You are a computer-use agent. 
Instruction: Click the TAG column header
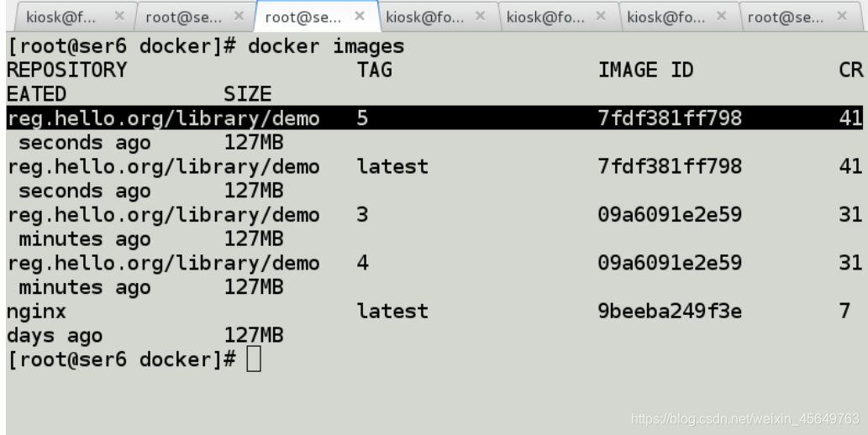click(x=374, y=71)
